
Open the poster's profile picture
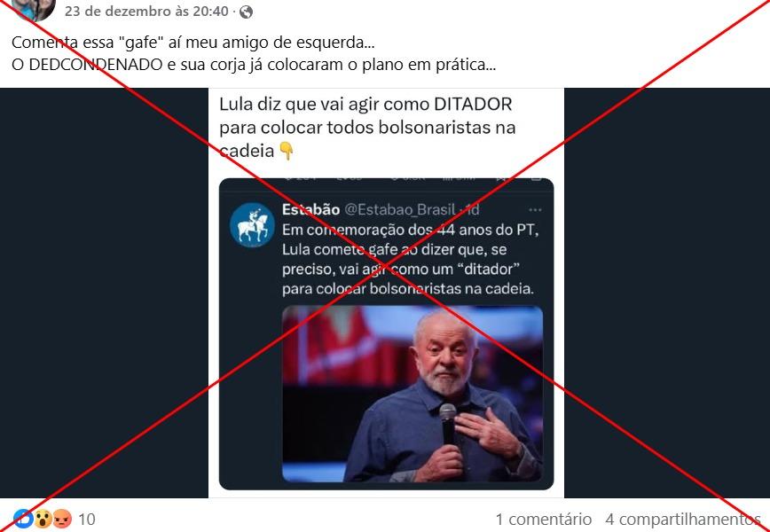click(34, 9)
